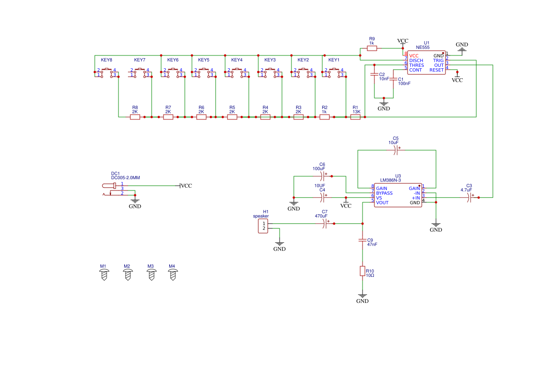This screenshot has height=392, width=554.
Task: Select the C2 10nF capacitor symbol
Action: click(374, 74)
